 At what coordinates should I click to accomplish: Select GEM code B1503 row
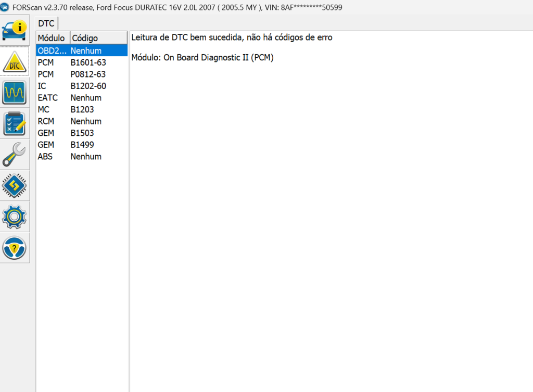point(81,133)
